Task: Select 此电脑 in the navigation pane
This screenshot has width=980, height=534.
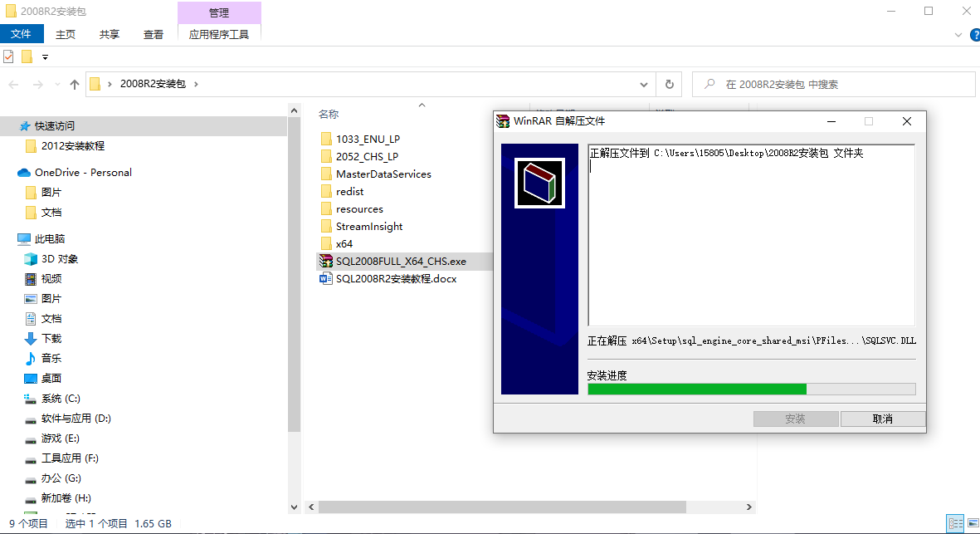Action: [50, 239]
